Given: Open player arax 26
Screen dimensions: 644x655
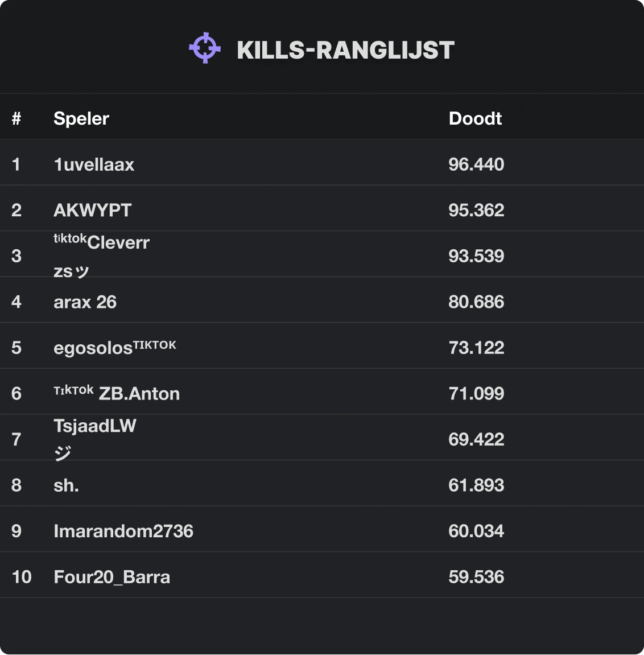Looking at the screenshot, I should pyautogui.click(x=85, y=302).
